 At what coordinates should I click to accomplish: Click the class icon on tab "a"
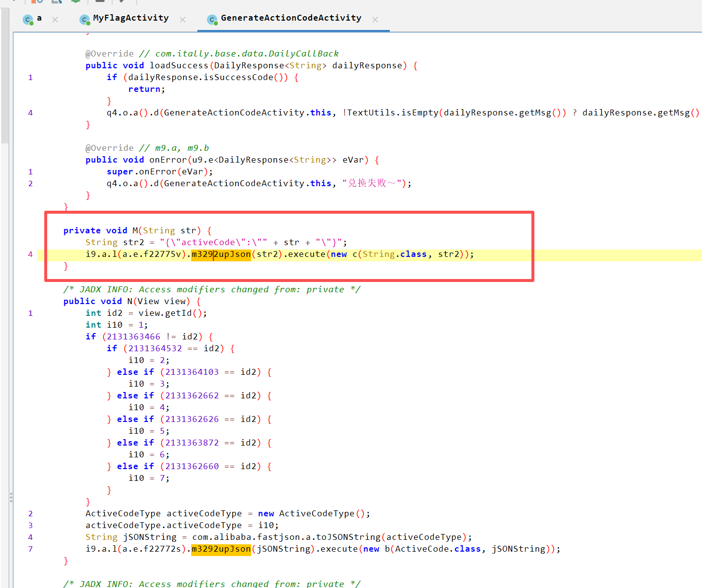(x=28, y=20)
